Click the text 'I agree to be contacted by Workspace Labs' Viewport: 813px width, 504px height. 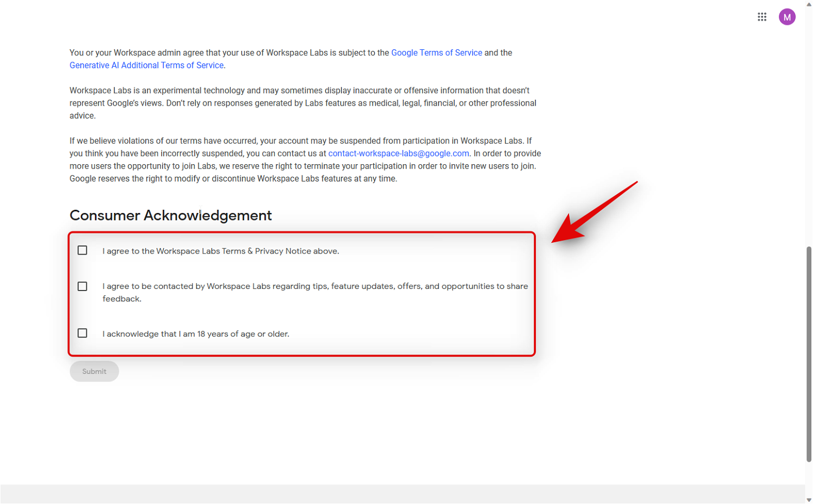pos(315,292)
